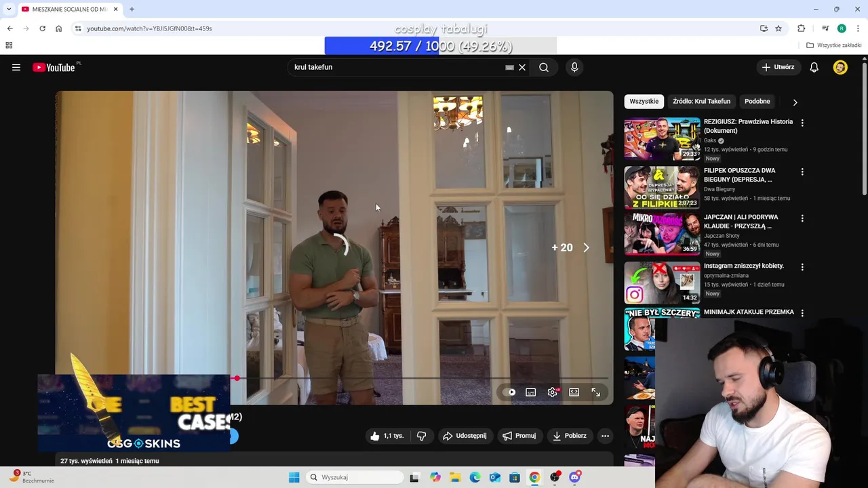The image size is (868, 488).
Task: Click the magnifier search button
Action: [544, 67]
